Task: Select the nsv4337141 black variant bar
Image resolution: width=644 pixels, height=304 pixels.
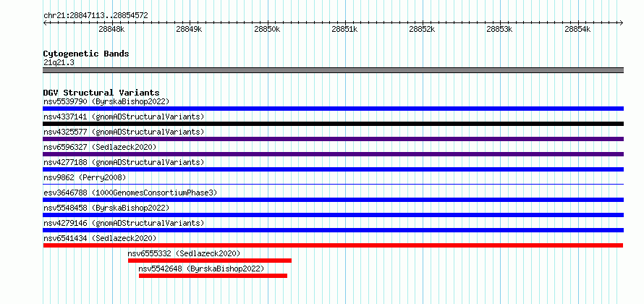Action: 333,124
